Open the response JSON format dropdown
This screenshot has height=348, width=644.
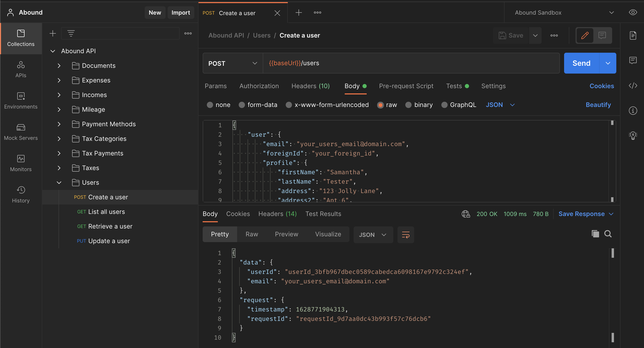click(x=373, y=235)
